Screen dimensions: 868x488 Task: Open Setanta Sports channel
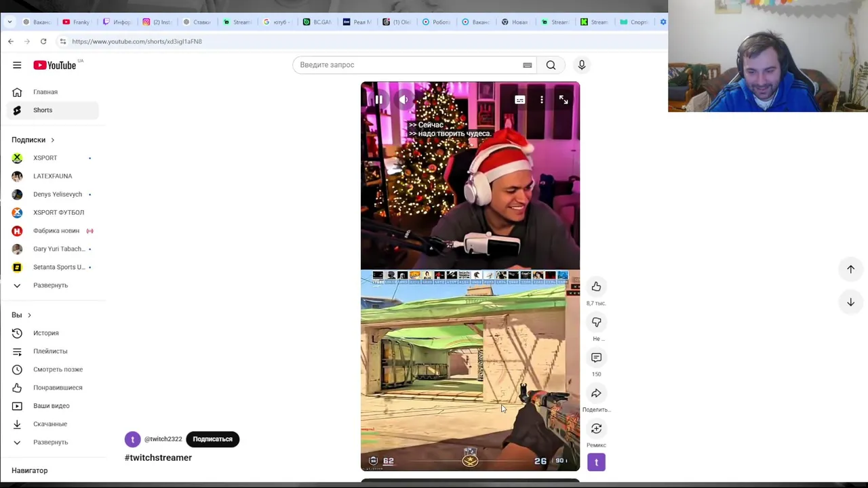[53, 267]
